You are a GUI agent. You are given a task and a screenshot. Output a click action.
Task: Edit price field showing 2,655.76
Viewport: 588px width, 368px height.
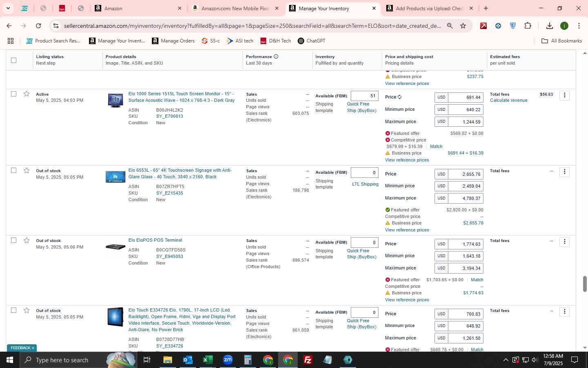465,174
